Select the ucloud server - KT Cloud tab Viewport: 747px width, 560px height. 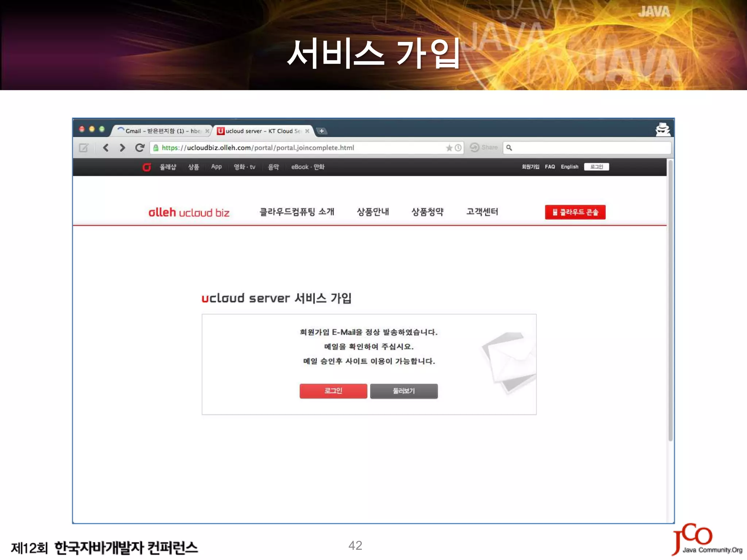(x=263, y=131)
